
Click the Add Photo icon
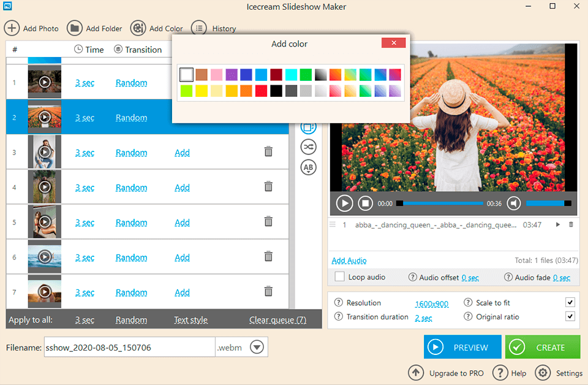tap(12, 28)
